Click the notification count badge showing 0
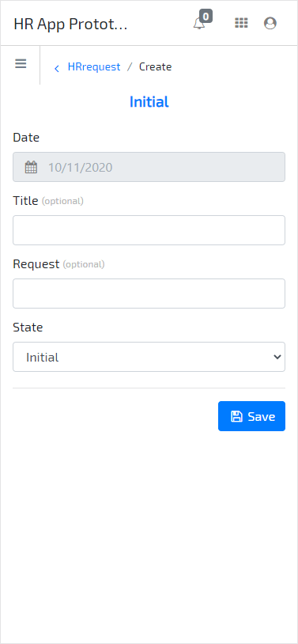Viewport: 298px width, 644px height. pyautogui.click(x=206, y=16)
